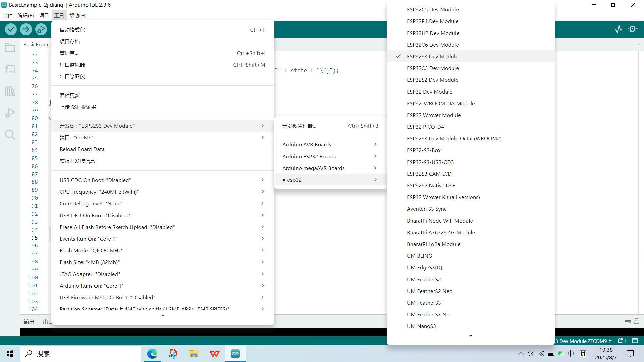Open the 编辑(E) menu
Image resolution: width=644 pixels, height=362 pixels.
click(x=25, y=15)
